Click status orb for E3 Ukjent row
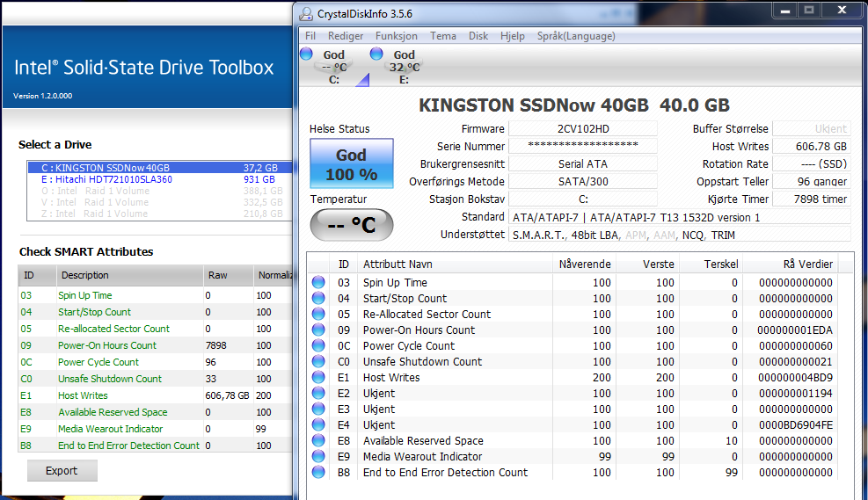868x500 pixels. pyautogui.click(x=318, y=409)
